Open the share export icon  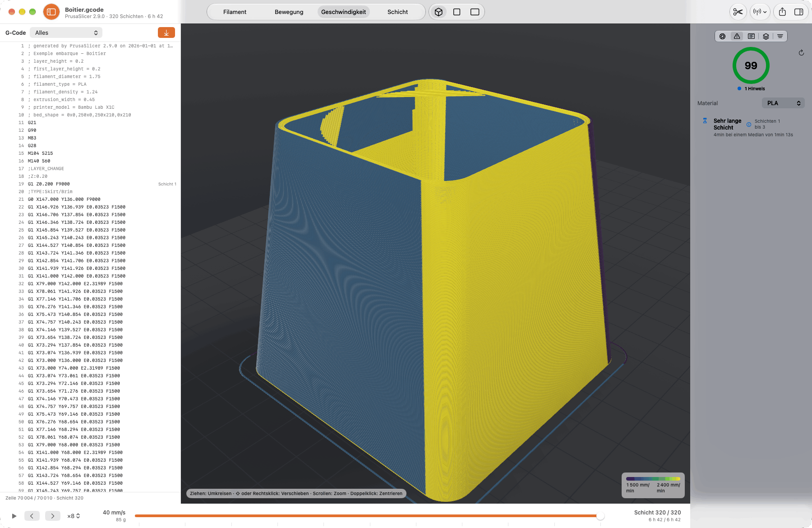coord(782,12)
